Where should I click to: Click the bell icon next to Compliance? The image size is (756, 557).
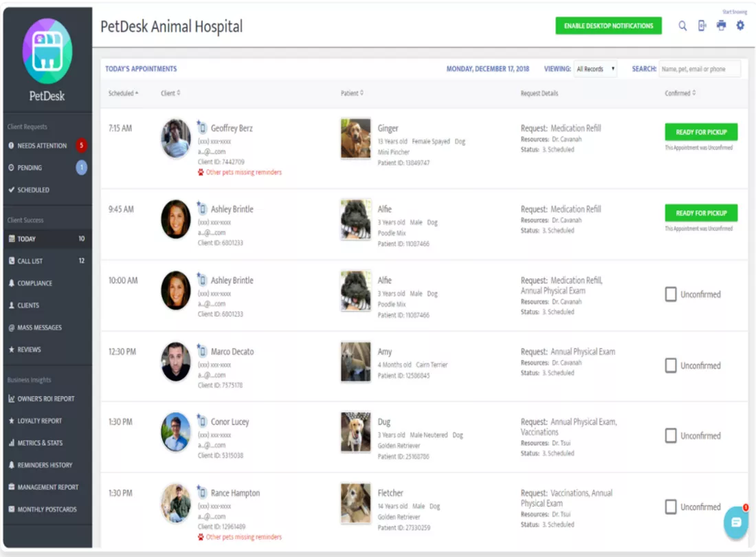coord(12,283)
